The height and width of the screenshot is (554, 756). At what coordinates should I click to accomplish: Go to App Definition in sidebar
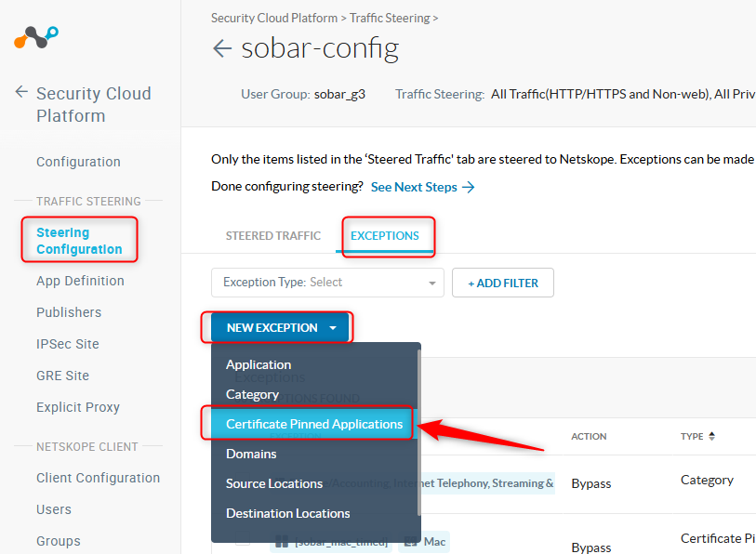pos(81,281)
